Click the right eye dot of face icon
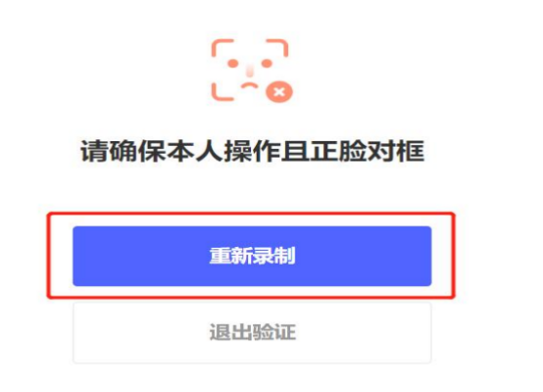The image size is (543, 392). 267,64
